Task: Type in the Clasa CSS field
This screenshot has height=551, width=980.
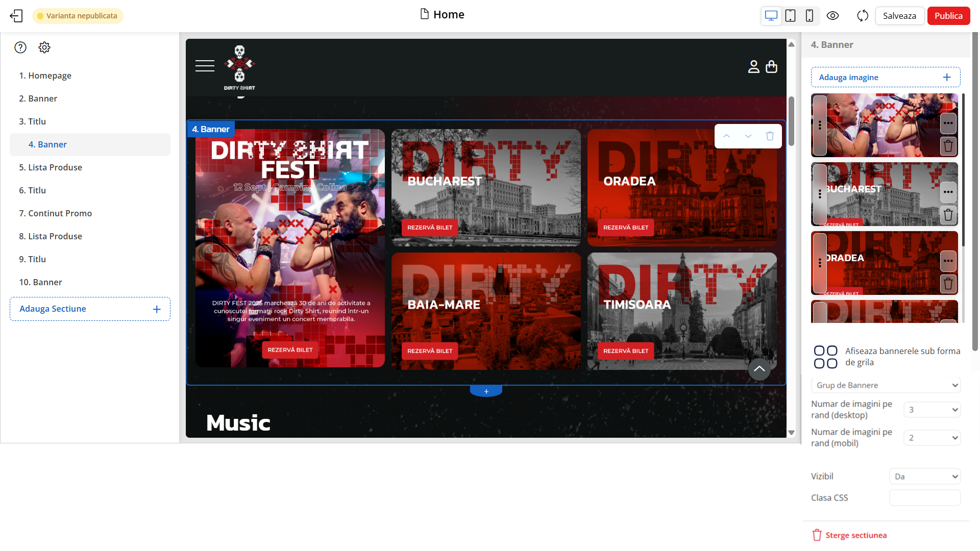Action: [924, 497]
